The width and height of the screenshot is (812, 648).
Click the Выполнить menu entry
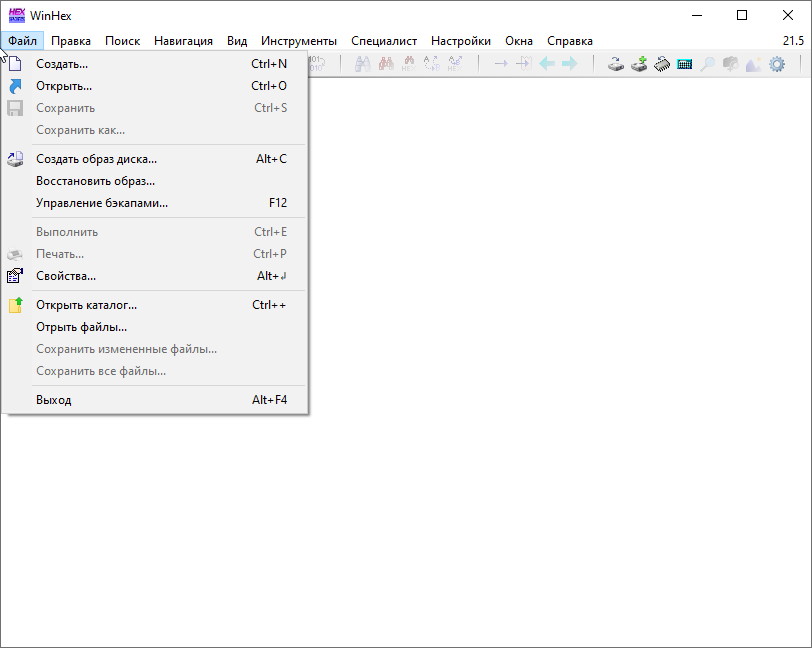click(x=155, y=232)
